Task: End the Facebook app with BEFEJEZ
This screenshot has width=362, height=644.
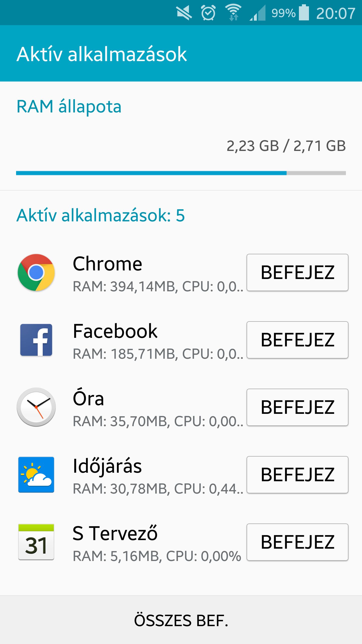Action: (x=297, y=340)
